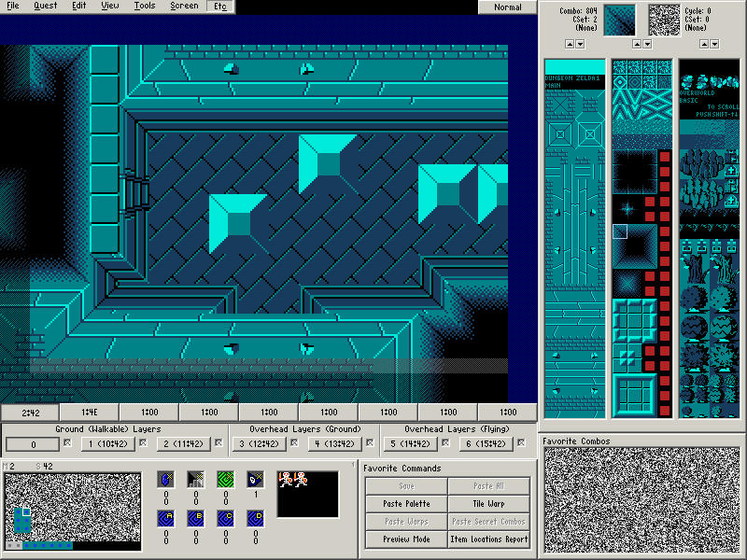Select warp return square A
The height and width of the screenshot is (560, 747).
point(166,519)
